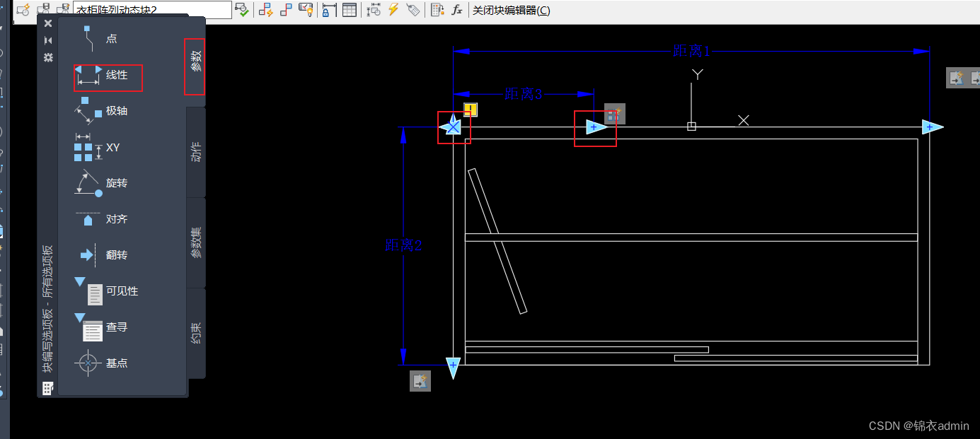This screenshot has width=980, height=439.
Task: Select the 查寻 (Lookup) parameter tool
Action: pyautogui.click(x=102, y=327)
